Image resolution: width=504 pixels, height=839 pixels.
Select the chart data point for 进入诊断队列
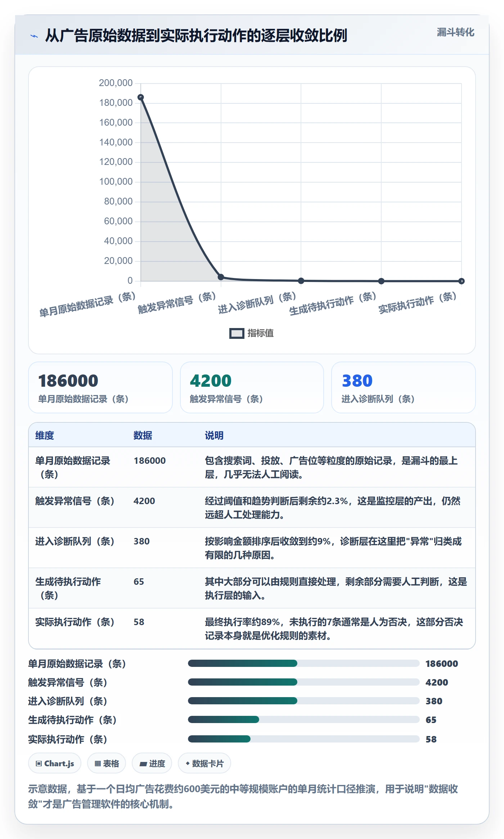click(301, 281)
